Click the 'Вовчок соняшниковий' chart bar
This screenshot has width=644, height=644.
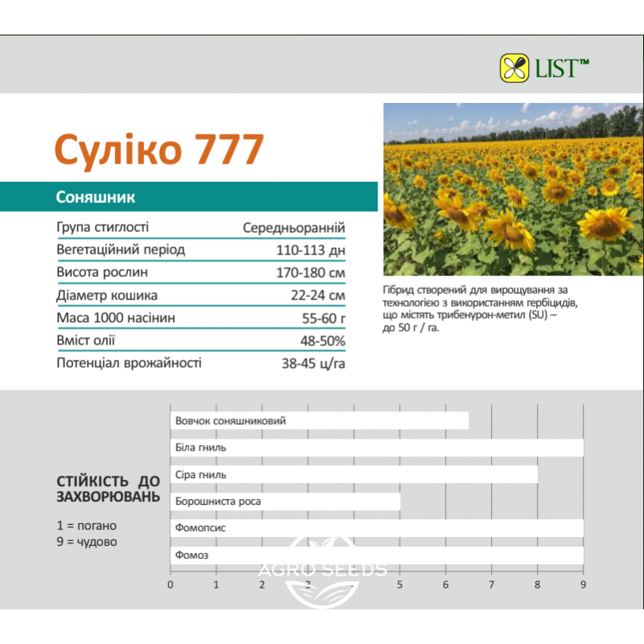[320, 420]
